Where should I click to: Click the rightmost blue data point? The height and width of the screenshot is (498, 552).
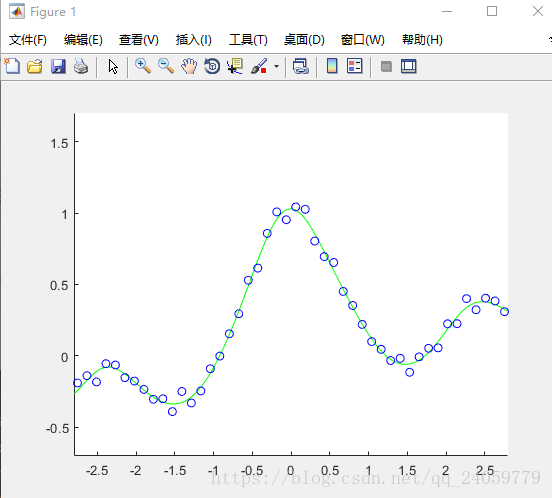(504, 311)
